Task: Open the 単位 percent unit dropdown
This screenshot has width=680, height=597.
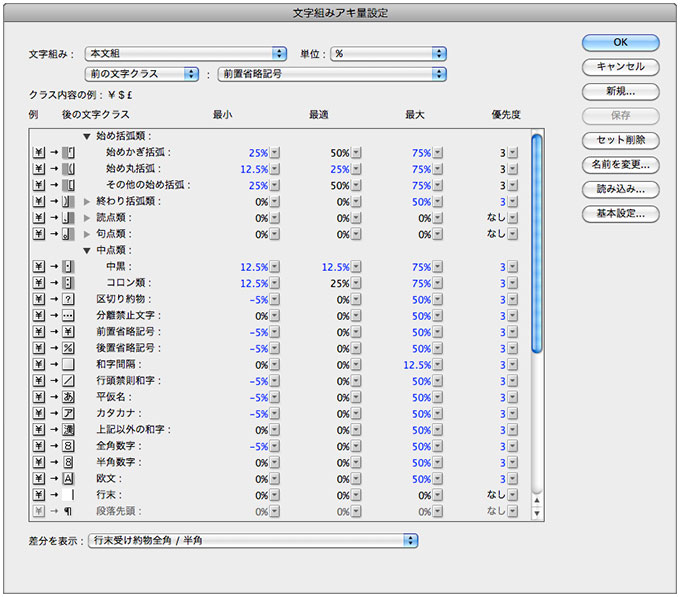Action: click(x=388, y=53)
